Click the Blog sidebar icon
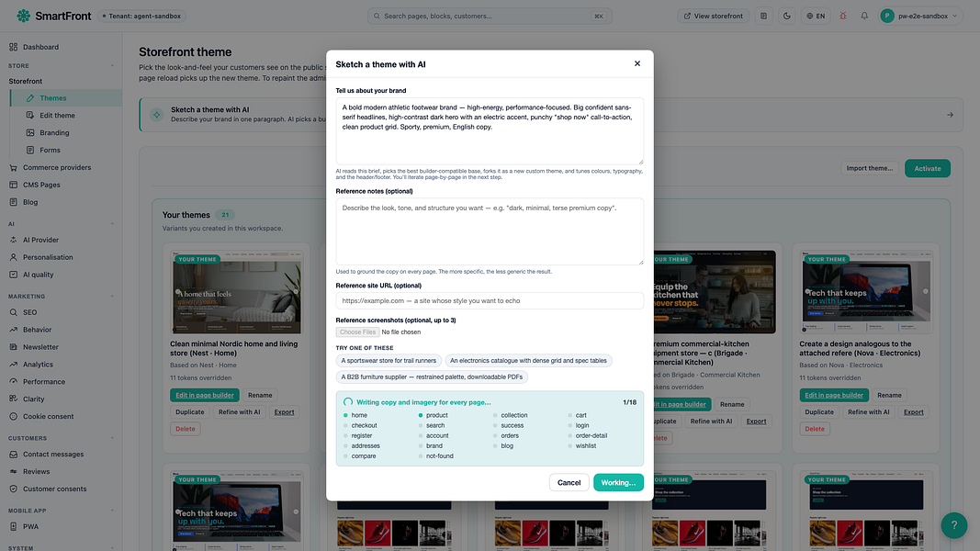Viewport: 980px width, 551px height. [x=13, y=202]
